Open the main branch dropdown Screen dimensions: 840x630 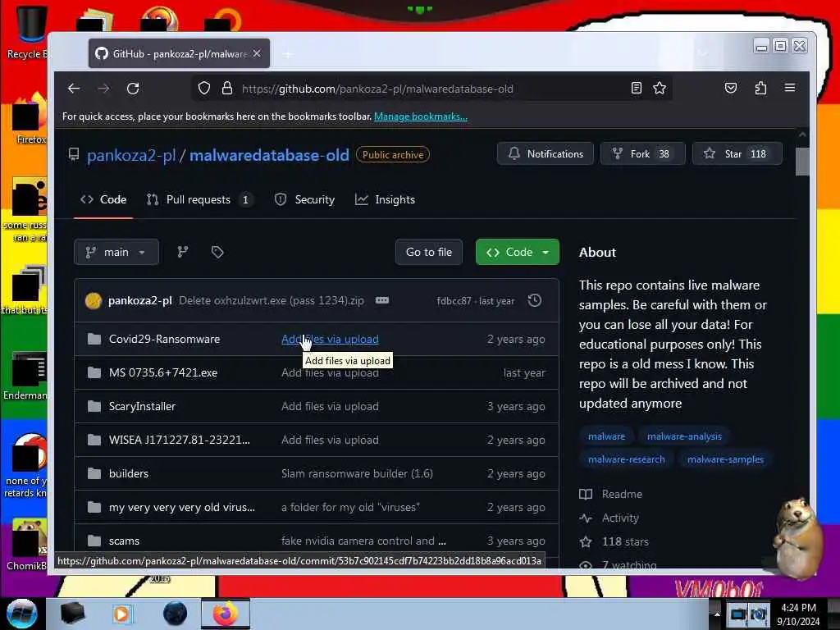point(116,252)
